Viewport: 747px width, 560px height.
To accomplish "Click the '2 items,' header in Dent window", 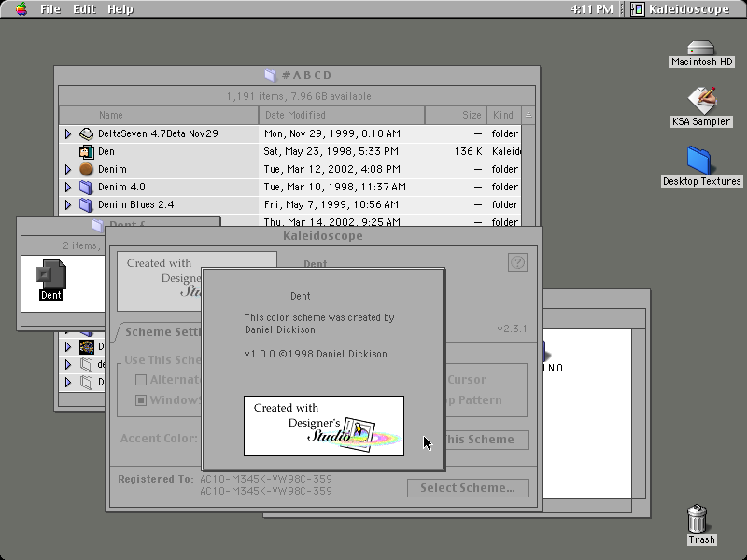I will (81, 245).
